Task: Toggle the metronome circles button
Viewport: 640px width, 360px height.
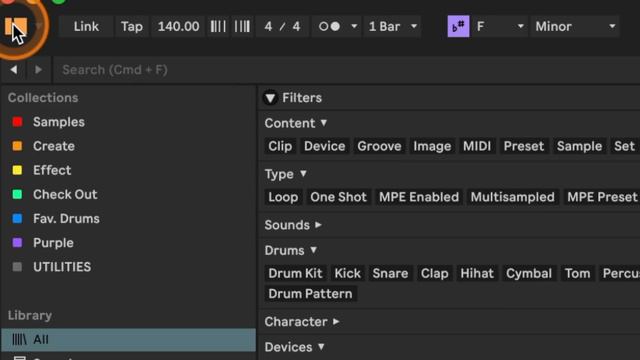Action: (x=329, y=27)
